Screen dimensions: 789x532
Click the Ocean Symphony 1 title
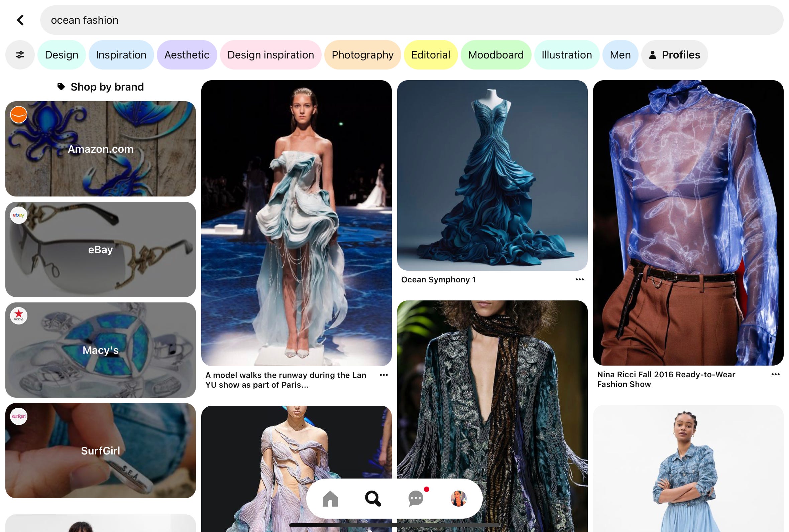[438, 280]
